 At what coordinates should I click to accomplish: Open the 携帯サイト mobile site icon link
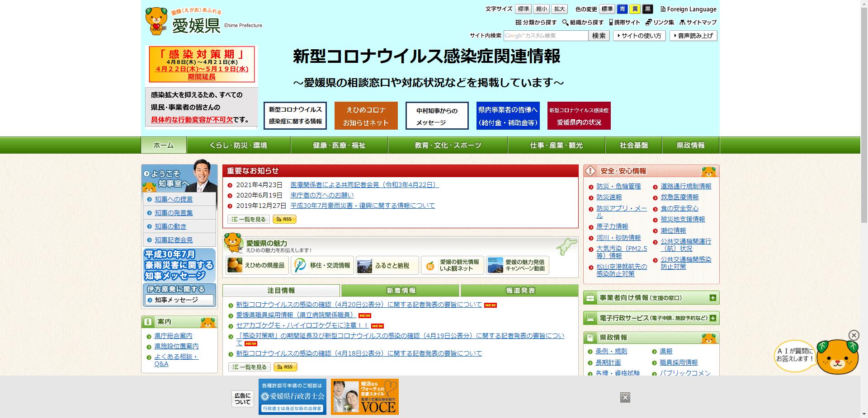(x=624, y=22)
